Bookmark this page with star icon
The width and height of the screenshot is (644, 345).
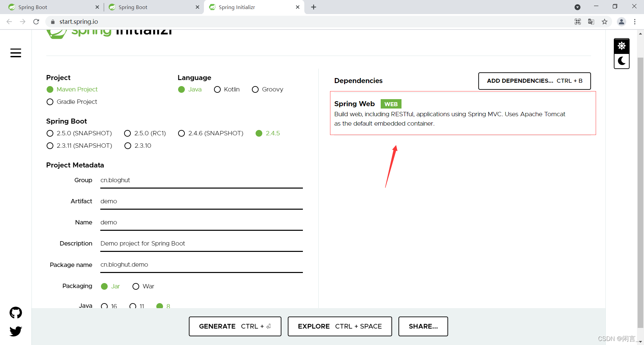click(x=604, y=22)
